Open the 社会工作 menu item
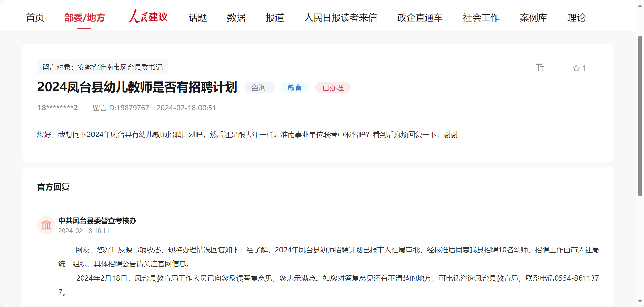This screenshot has height=307, width=644. pos(481,18)
